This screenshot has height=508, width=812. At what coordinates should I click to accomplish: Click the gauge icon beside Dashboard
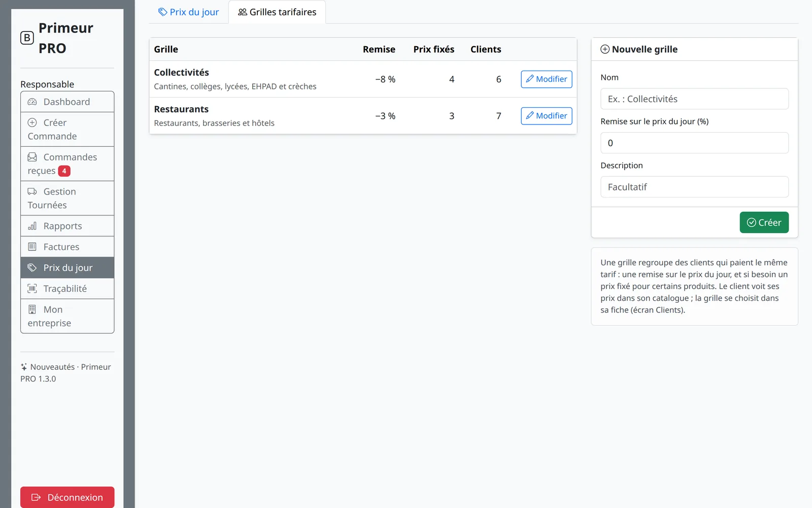click(x=32, y=102)
